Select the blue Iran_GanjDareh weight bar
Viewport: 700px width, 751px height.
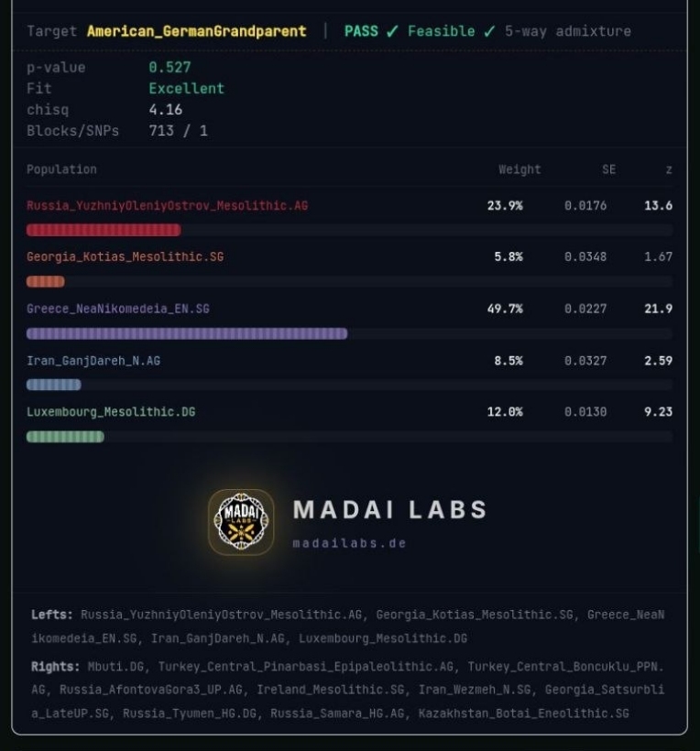(54, 385)
